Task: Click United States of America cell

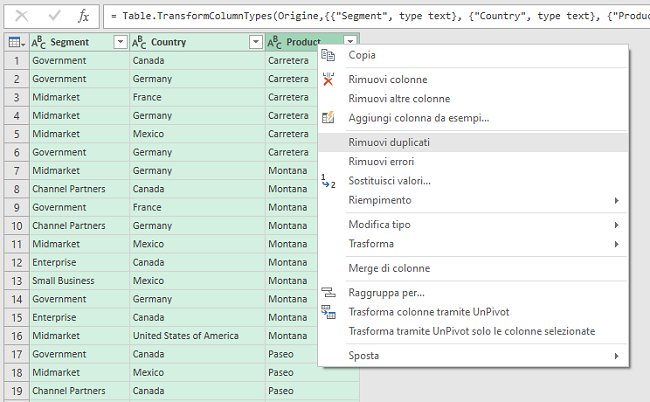Action: [197, 336]
